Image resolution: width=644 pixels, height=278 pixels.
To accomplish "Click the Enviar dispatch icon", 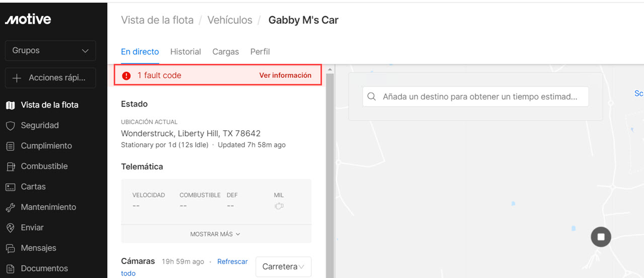I will [11, 228].
